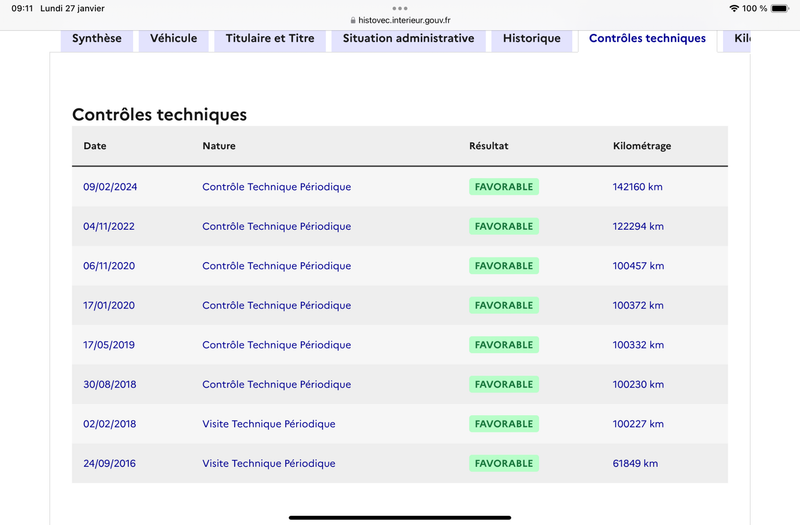The width and height of the screenshot is (800, 525).
Task: Select the Situation administrative tab
Action: click(x=408, y=39)
